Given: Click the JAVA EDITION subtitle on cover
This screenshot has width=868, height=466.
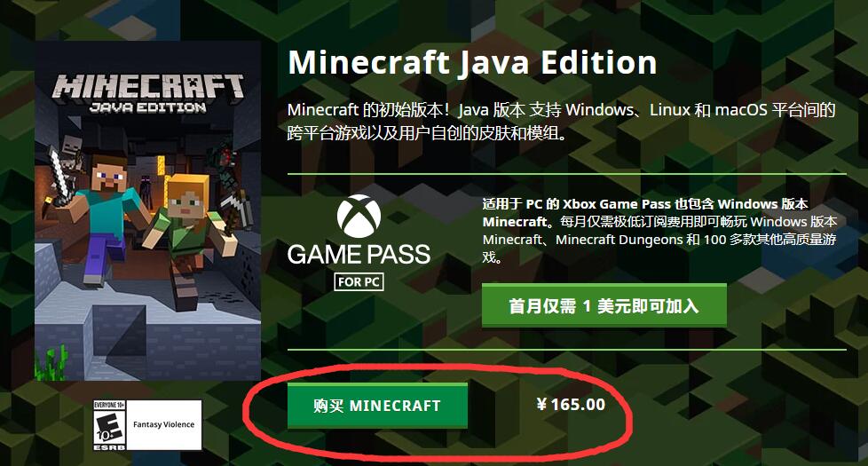Looking at the screenshot, I should point(148,107).
